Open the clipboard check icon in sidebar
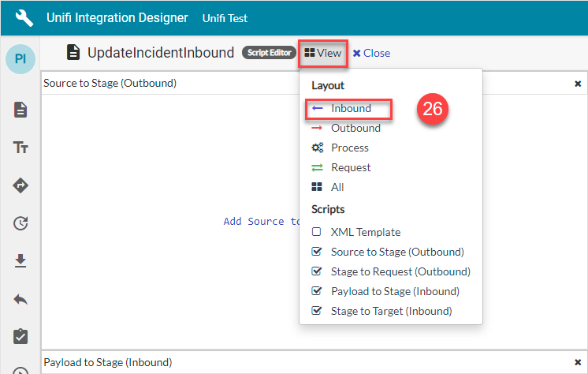The width and height of the screenshot is (588, 374). pos(20,336)
